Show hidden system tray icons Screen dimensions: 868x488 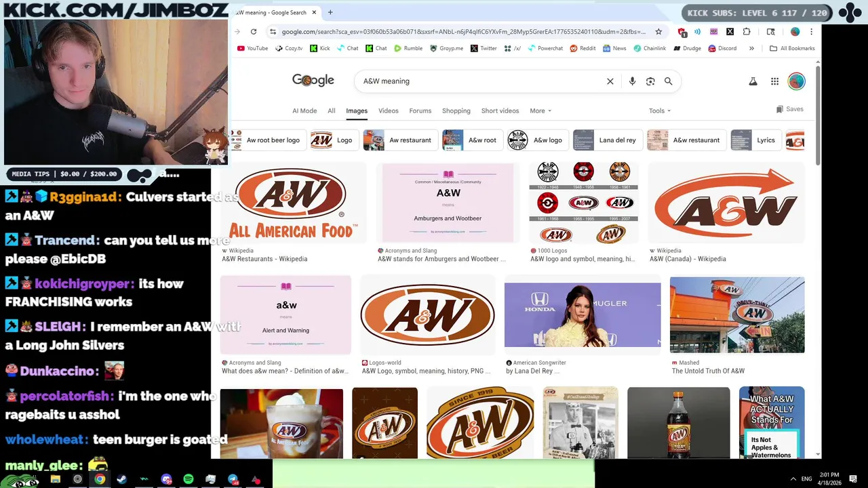tap(793, 479)
